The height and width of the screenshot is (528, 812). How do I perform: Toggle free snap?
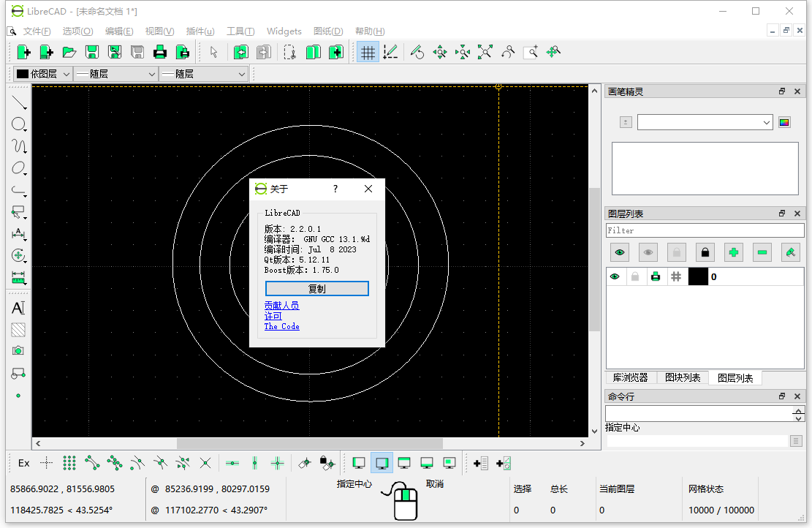coord(47,463)
